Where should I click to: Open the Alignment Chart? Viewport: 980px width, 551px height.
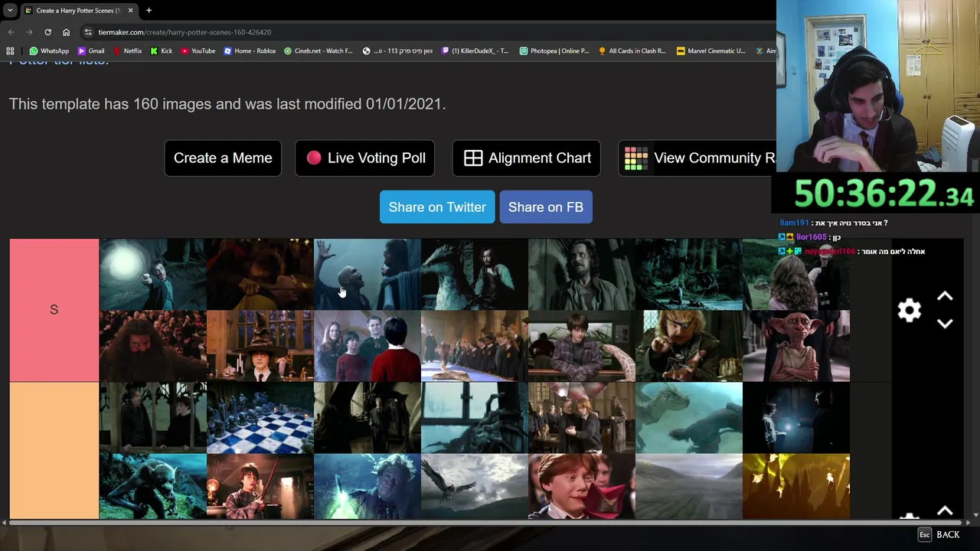(x=527, y=158)
